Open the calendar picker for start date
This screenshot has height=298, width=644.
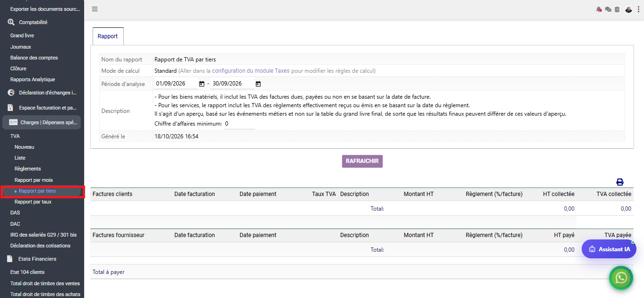pyautogui.click(x=202, y=84)
